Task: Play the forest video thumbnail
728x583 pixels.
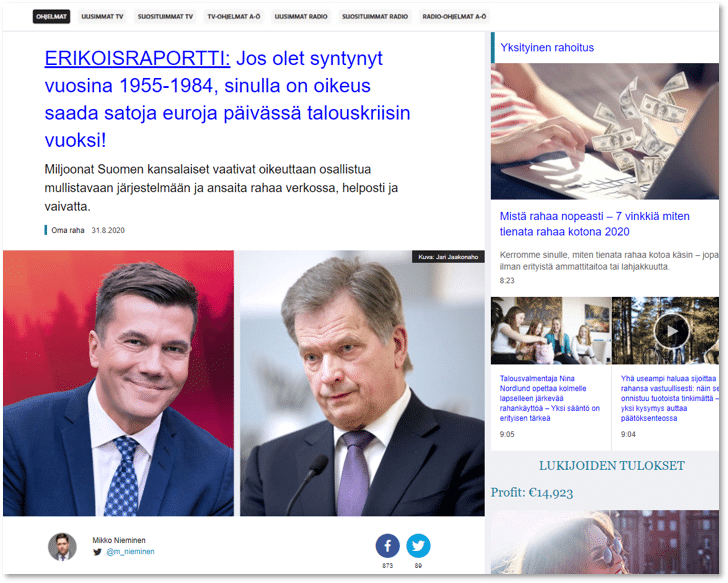Action: pos(671,331)
